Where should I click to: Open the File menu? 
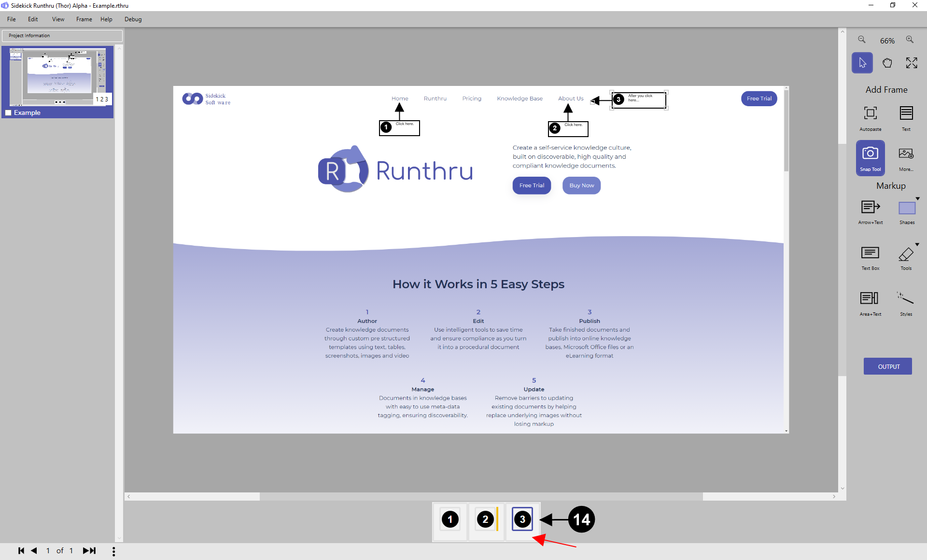[12, 19]
